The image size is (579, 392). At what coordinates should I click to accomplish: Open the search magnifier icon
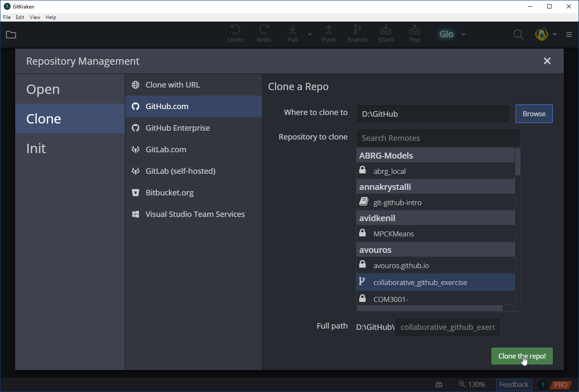(518, 34)
